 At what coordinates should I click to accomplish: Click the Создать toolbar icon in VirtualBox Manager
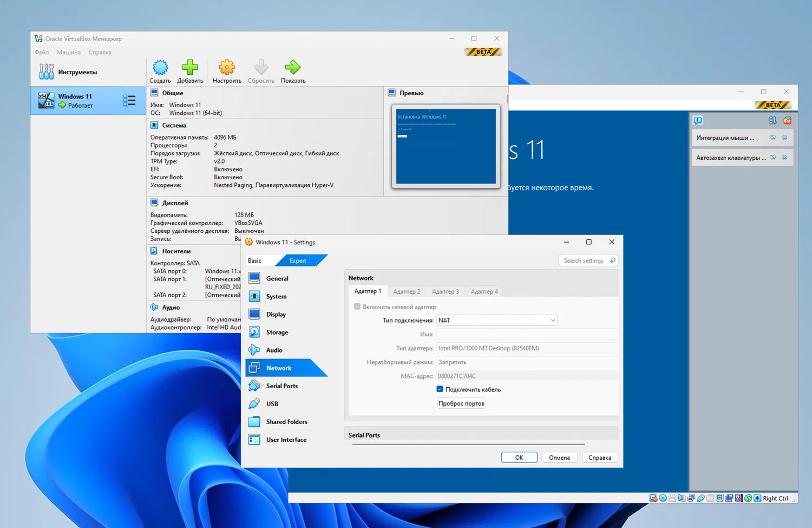coord(160,68)
